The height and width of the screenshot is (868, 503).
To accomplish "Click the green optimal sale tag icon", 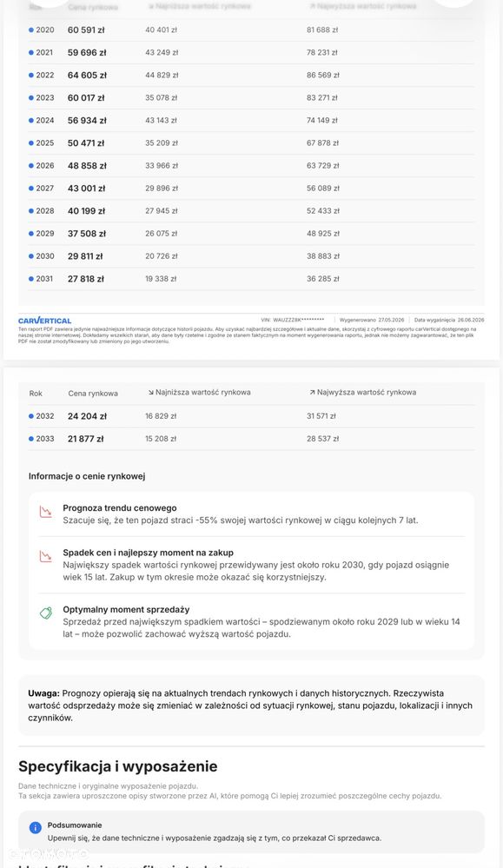I will [x=46, y=613].
